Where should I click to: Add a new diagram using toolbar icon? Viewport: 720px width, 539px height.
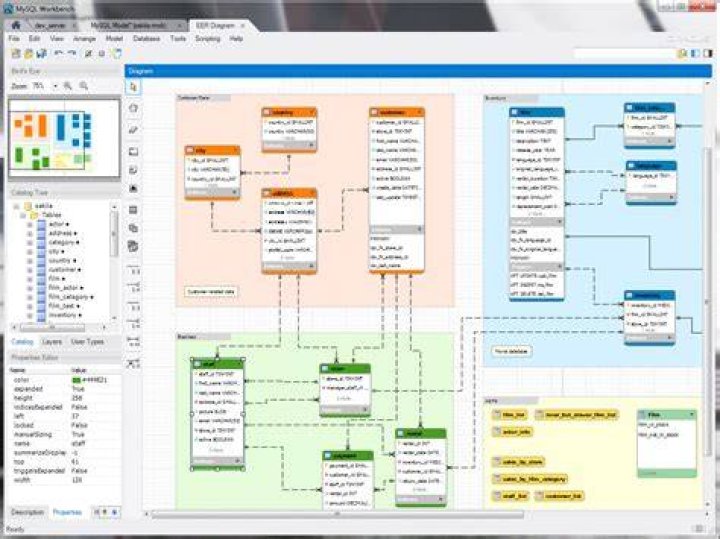point(117,54)
